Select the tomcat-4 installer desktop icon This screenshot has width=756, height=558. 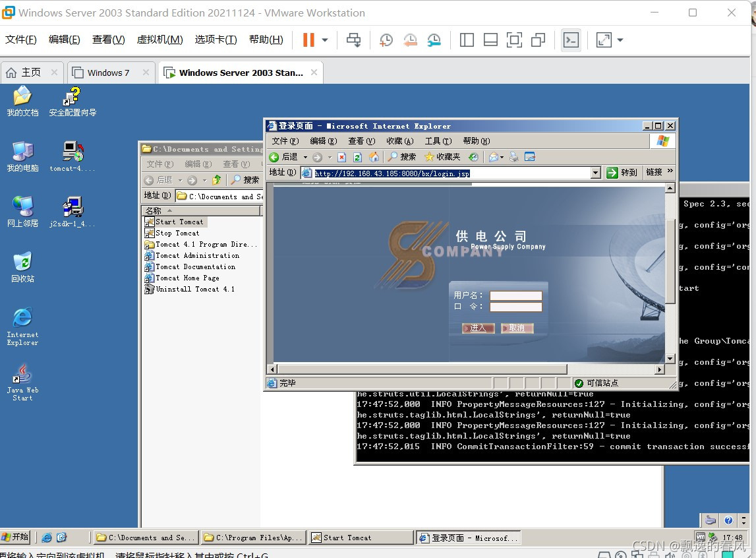73,157
